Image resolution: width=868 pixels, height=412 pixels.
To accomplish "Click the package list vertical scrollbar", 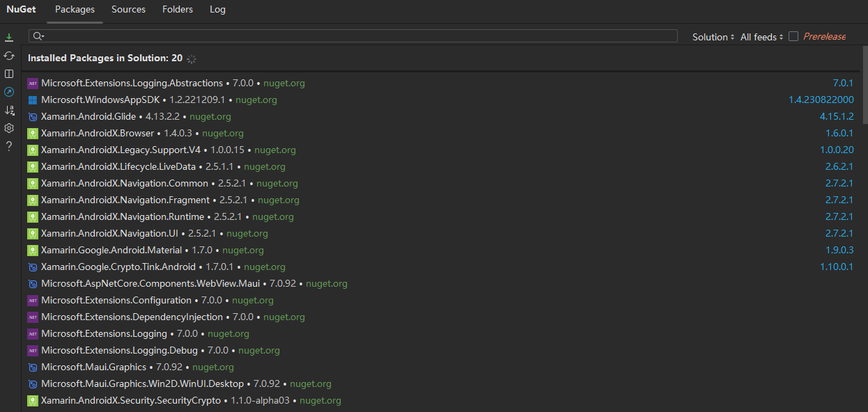I will (865, 84).
